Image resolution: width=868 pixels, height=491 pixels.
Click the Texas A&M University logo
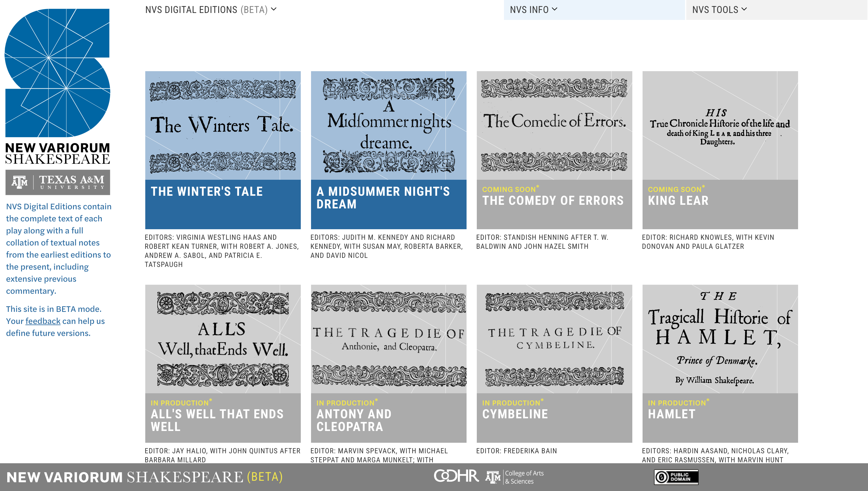point(58,182)
